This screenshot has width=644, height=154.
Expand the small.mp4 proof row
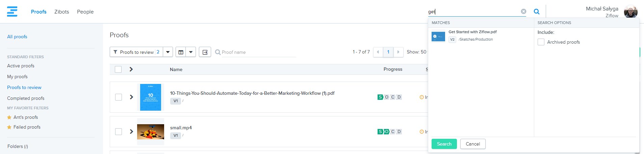[131, 132]
